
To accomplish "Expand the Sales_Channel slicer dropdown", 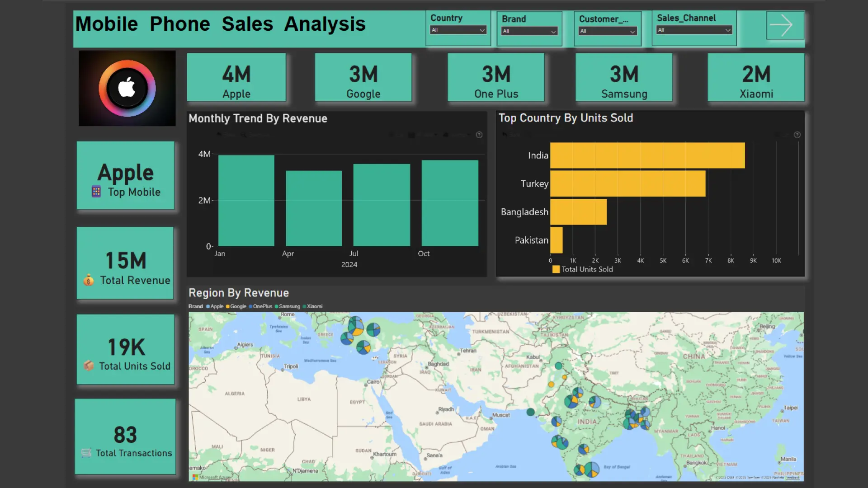I will [x=693, y=30].
